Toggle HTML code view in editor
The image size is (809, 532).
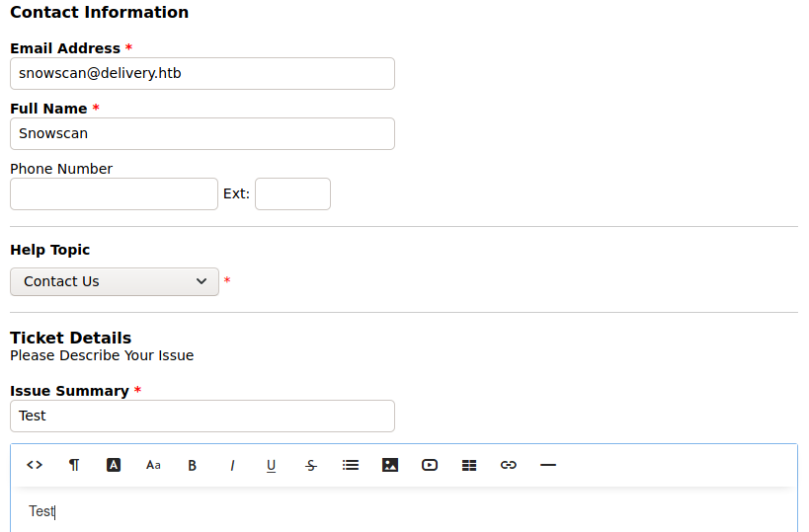pos(35,465)
